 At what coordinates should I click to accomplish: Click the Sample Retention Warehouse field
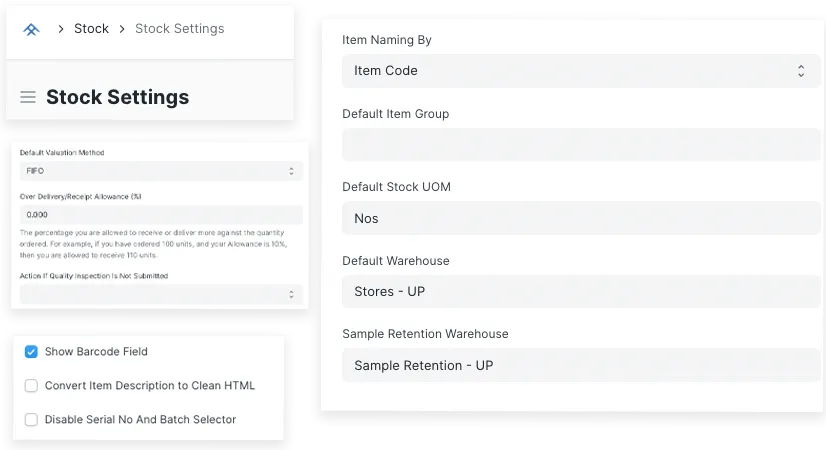point(579,366)
